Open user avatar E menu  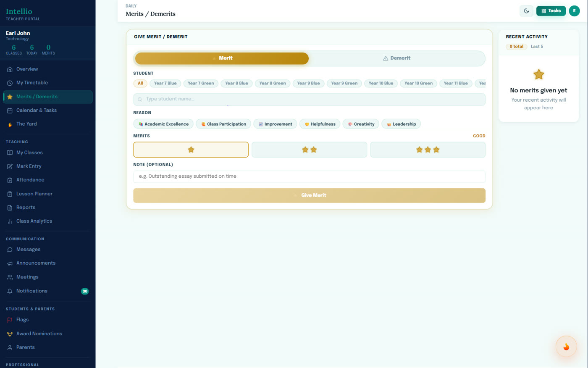[574, 11]
